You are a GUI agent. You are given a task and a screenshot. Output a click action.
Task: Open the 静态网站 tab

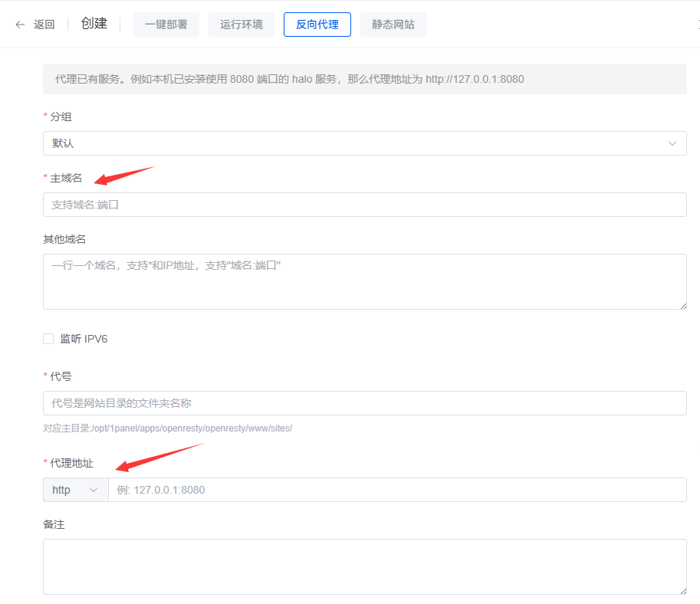[x=393, y=25]
